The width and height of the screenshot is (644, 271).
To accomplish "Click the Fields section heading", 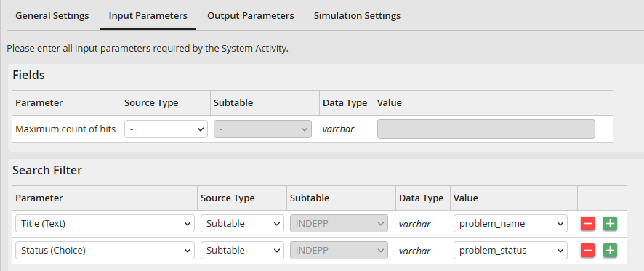I will coord(29,75).
